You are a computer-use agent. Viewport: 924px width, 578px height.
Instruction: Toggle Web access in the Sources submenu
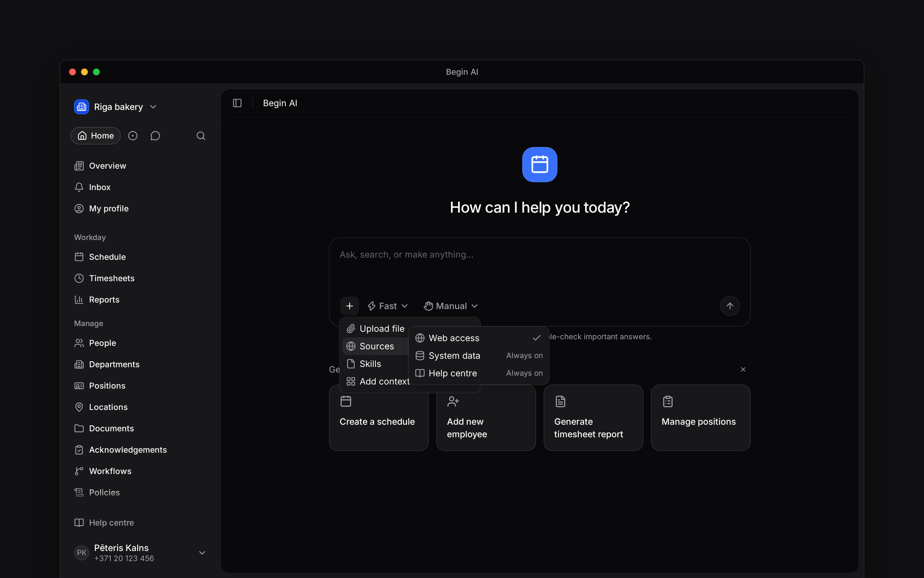[x=479, y=338]
